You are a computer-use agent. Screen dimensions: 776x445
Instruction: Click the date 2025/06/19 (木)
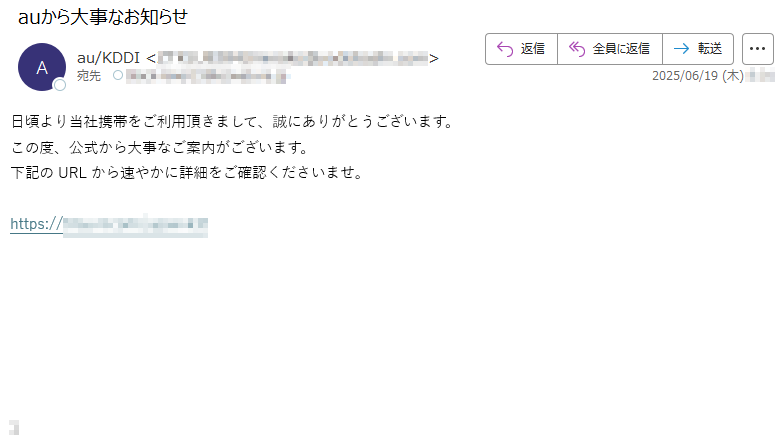(698, 76)
